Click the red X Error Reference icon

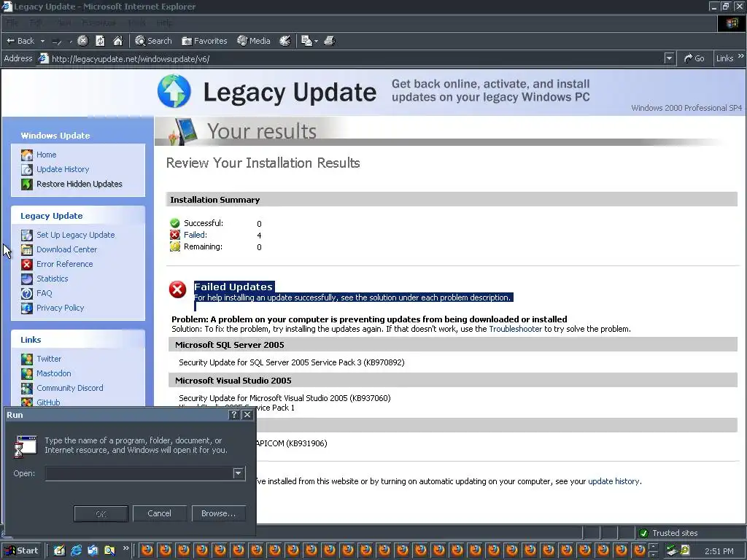pos(27,264)
